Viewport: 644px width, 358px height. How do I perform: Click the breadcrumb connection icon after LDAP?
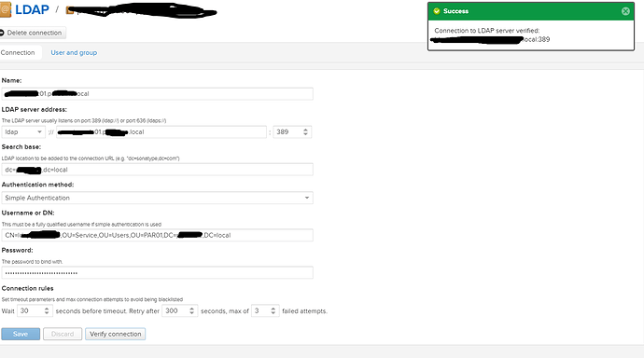click(x=70, y=10)
